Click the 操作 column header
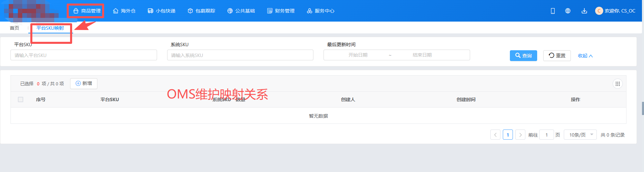Screen dimensions: 644x172 575,99
